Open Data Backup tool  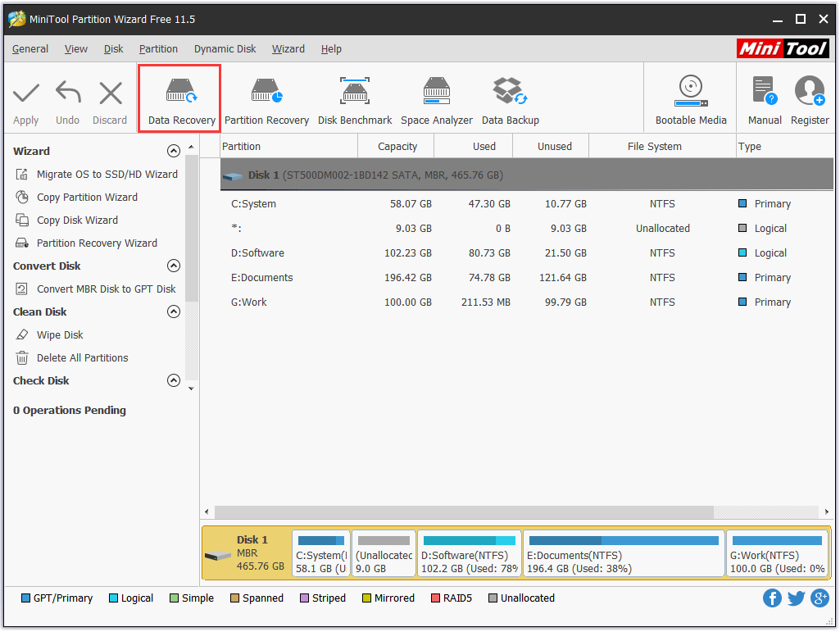tap(510, 101)
